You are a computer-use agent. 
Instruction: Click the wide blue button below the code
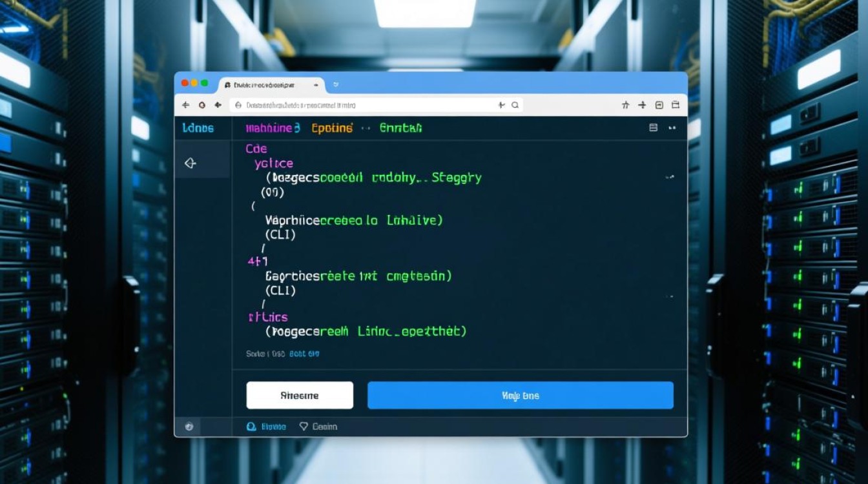tap(520, 396)
